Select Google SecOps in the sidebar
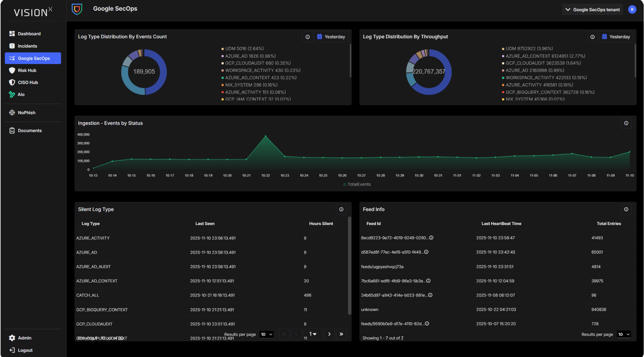The height and width of the screenshot is (357, 644). [x=33, y=58]
